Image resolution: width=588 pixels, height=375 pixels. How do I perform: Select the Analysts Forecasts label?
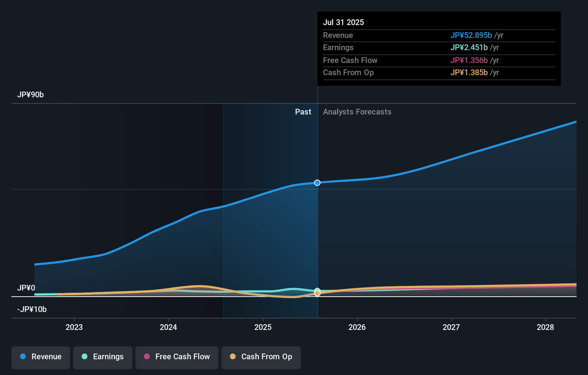pyautogui.click(x=357, y=112)
